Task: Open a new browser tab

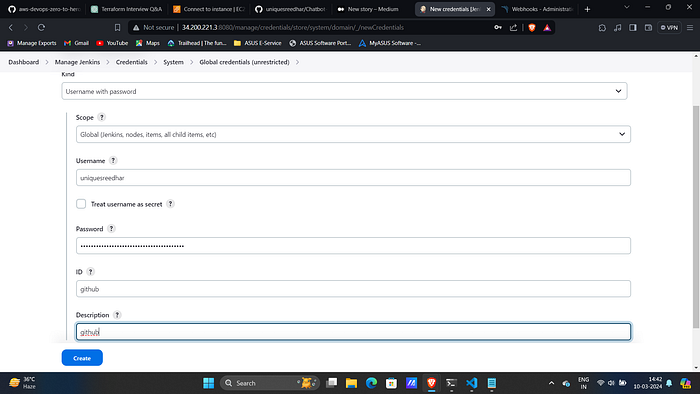Action: pyautogui.click(x=587, y=9)
